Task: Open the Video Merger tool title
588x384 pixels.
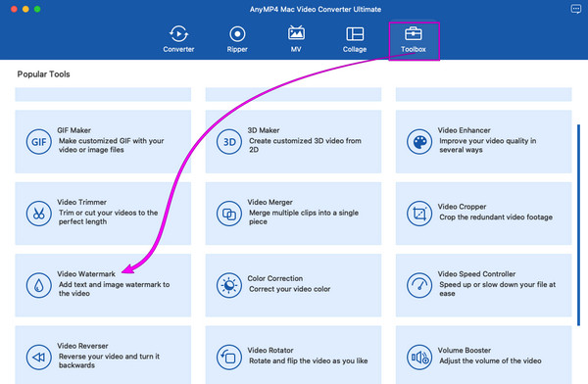Action: pos(269,202)
